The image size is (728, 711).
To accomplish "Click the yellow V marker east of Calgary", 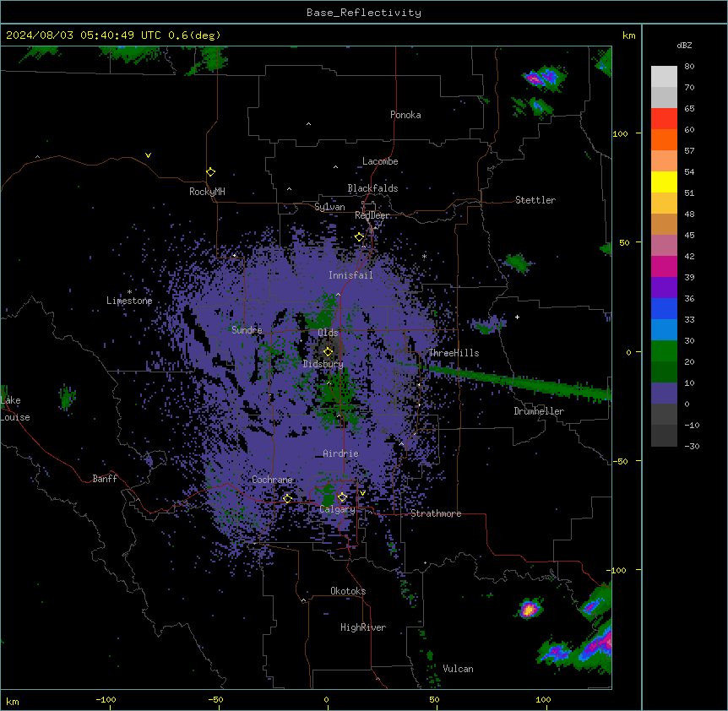I will (362, 493).
